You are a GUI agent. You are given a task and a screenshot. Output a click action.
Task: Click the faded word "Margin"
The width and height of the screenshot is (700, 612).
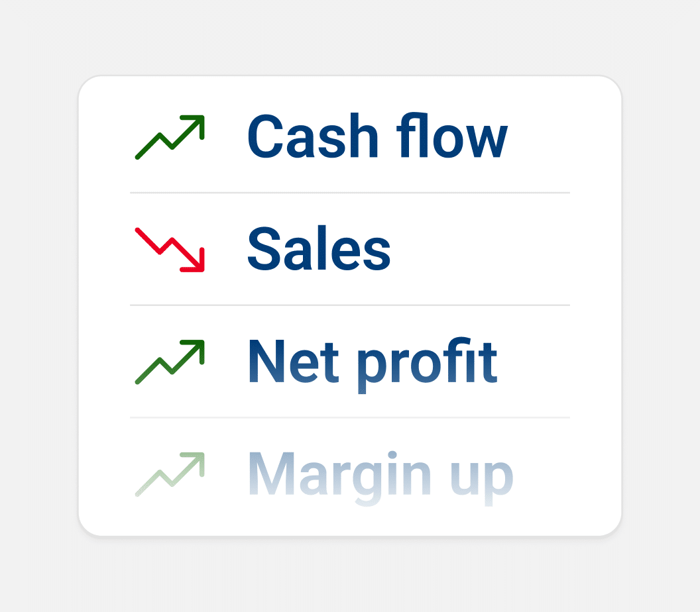pos(339,474)
